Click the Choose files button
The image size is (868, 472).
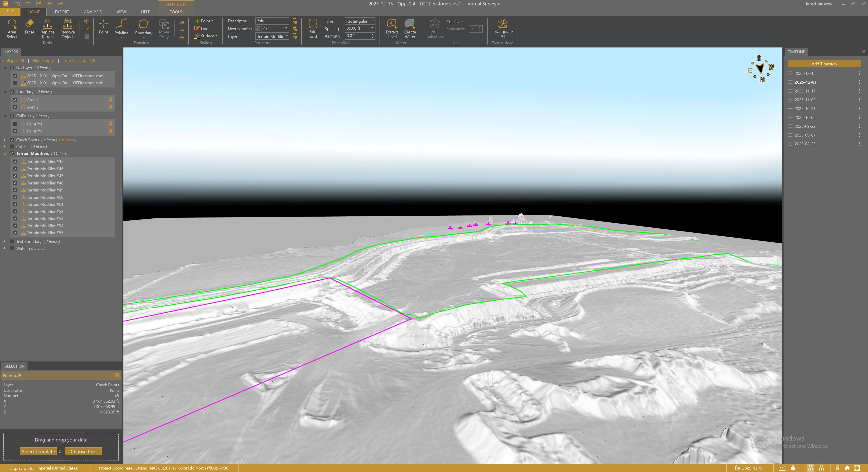coord(83,451)
